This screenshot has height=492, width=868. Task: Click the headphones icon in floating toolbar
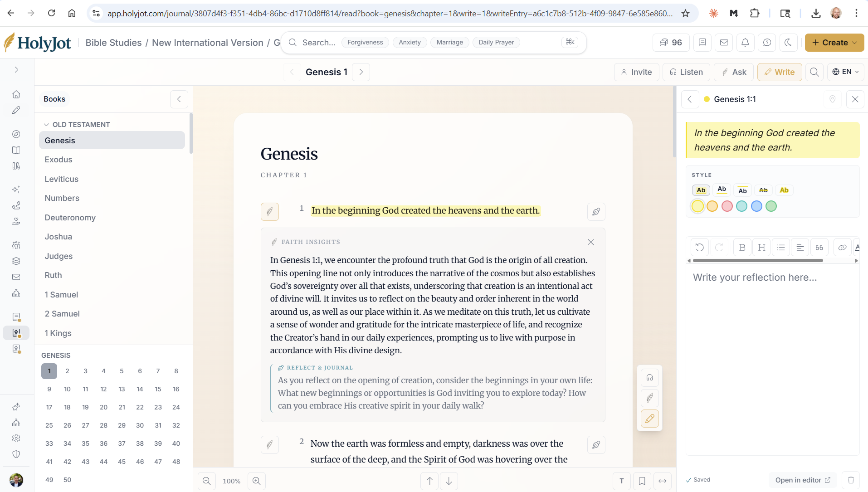(x=650, y=378)
